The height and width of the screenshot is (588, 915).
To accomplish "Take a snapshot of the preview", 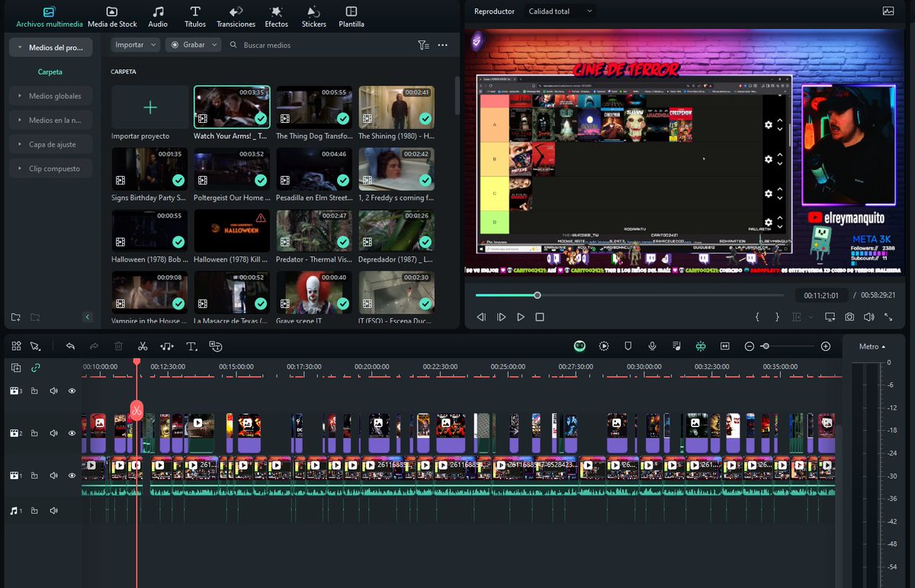I will pos(849,316).
